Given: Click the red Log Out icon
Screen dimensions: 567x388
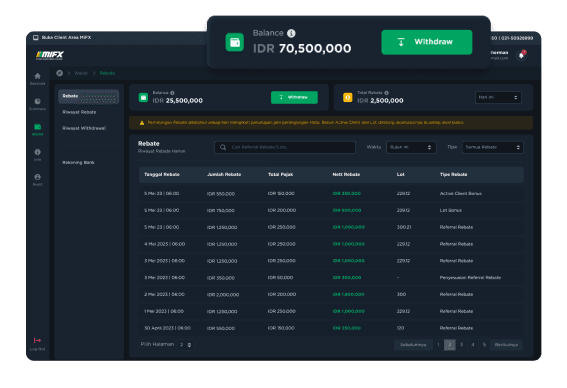Looking at the screenshot, I should click(x=38, y=340).
